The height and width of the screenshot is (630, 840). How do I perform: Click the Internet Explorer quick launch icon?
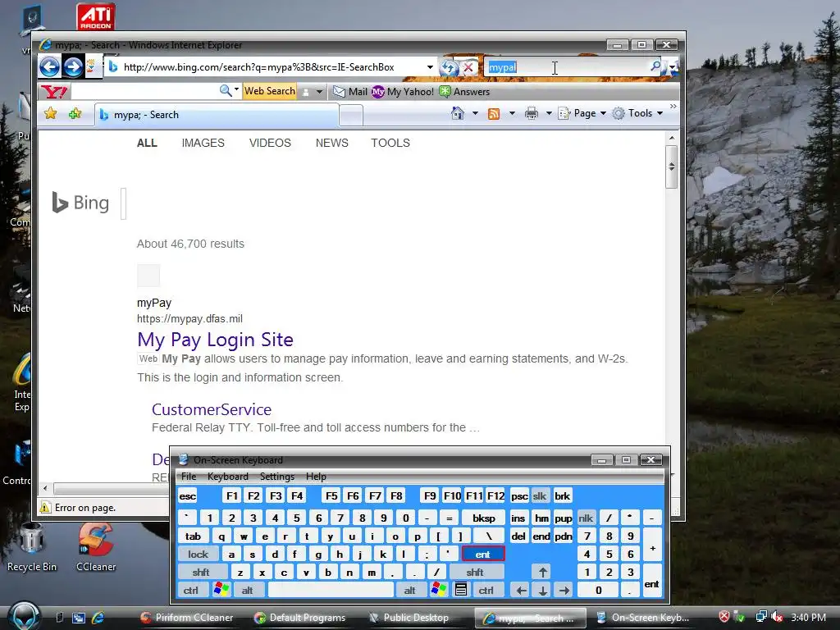tap(98, 618)
